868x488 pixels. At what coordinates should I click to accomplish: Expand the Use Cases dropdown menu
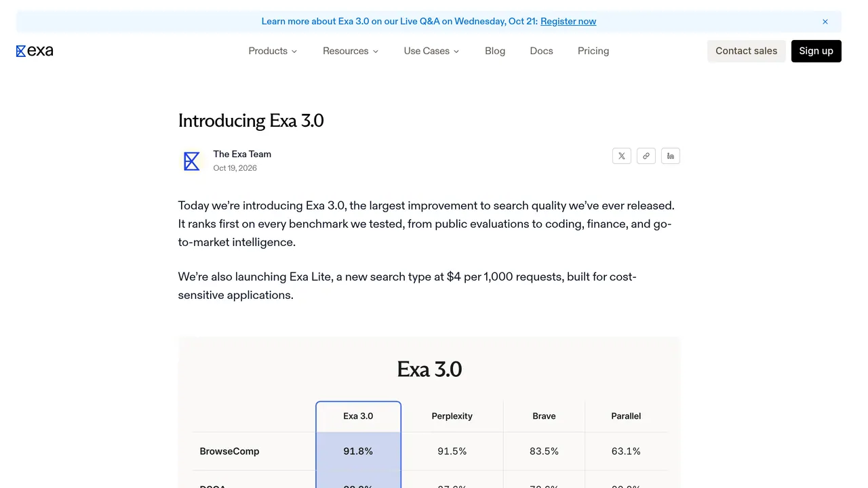(x=431, y=51)
